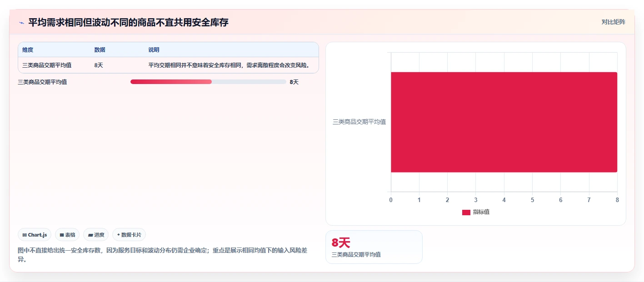
Task: Select the 表格 tag chip
Action: coord(67,235)
